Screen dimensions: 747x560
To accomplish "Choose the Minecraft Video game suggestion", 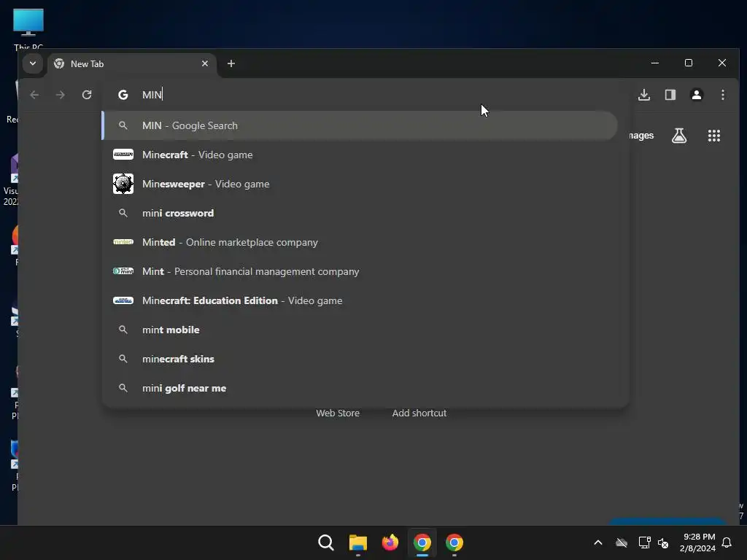I will 360,155.
